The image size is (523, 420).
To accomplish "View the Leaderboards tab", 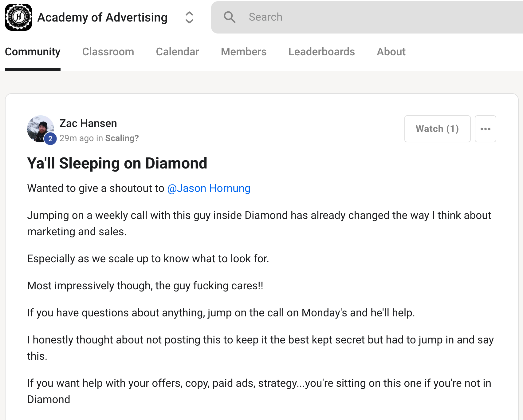I will click(x=321, y=52).
